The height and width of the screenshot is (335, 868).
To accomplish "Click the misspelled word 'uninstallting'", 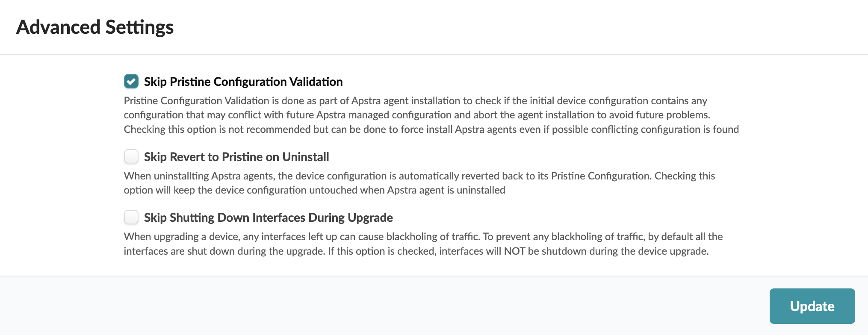I will (x=180, y=176).
